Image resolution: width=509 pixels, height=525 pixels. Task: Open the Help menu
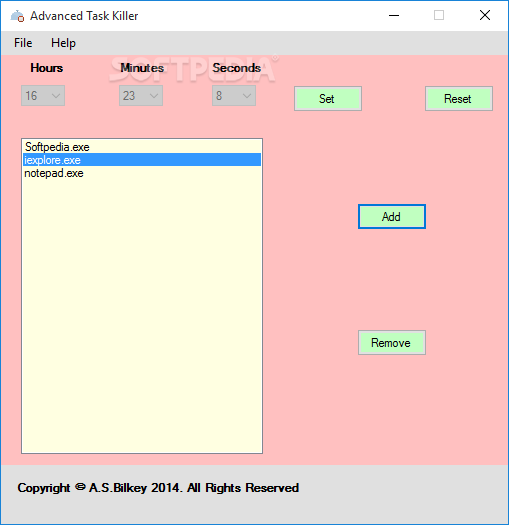pos(63,43)
